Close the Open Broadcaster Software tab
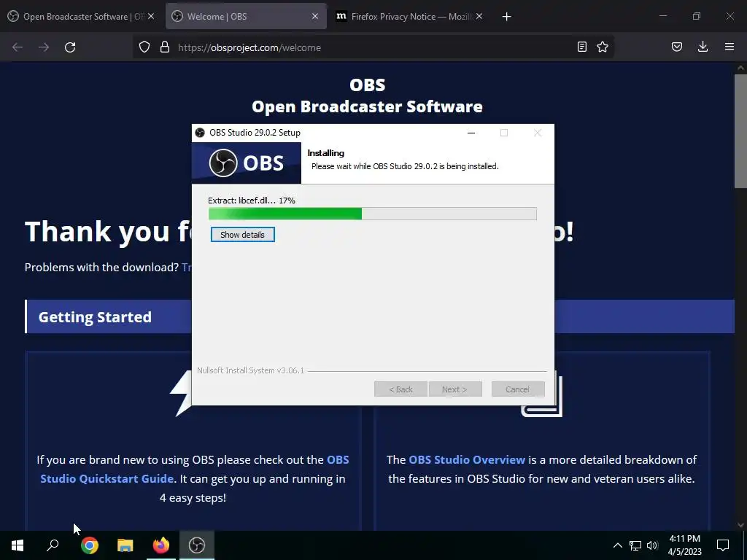 point(151,16)
